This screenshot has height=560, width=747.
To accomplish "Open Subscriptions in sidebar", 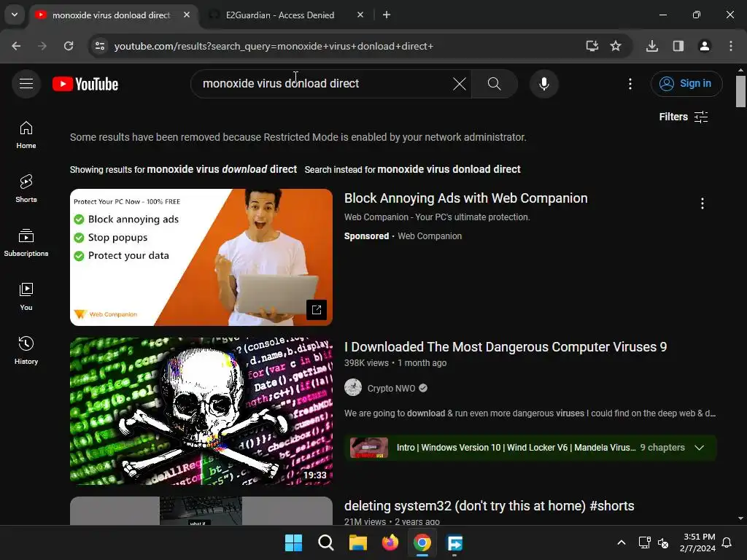I will pos(26,243).
